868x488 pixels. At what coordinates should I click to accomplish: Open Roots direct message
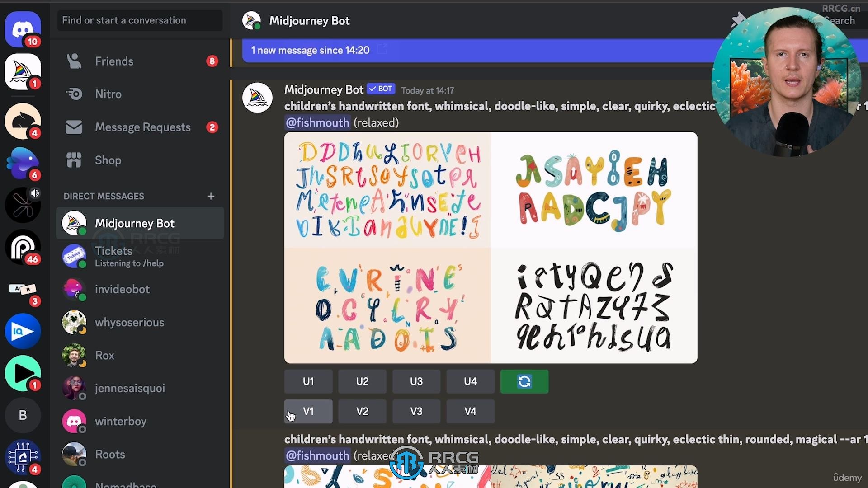[x=140, y=454]
